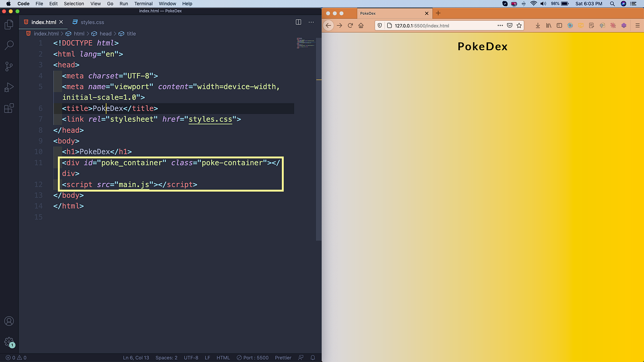Split the editor to the right
This screenshot has height=362, width=644.
[298, 22]
